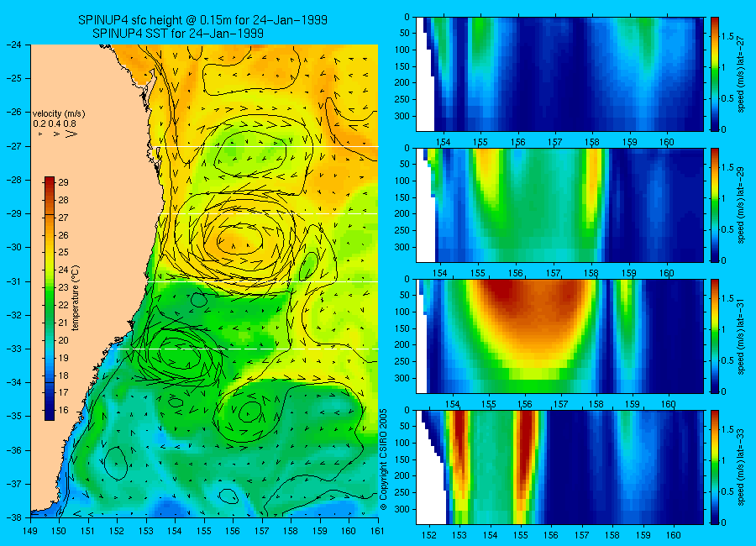Viewport: 756px width, 546px height.
Task: Click the 'speed (m/s) lat=-29' label
Action: 742,205
